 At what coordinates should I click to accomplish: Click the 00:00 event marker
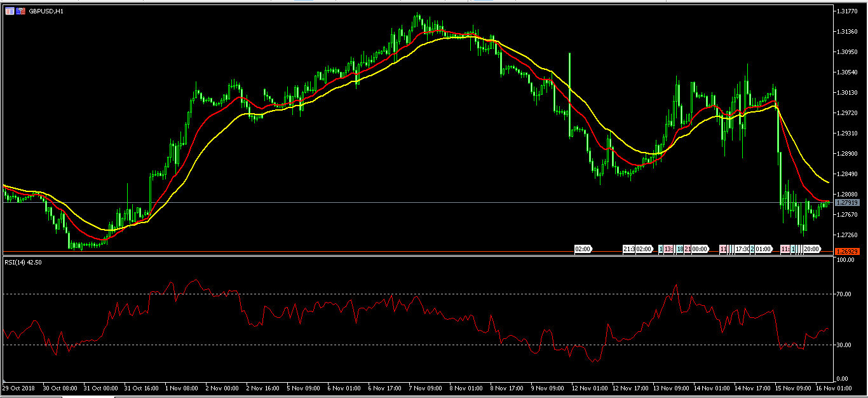coord(700,249)
